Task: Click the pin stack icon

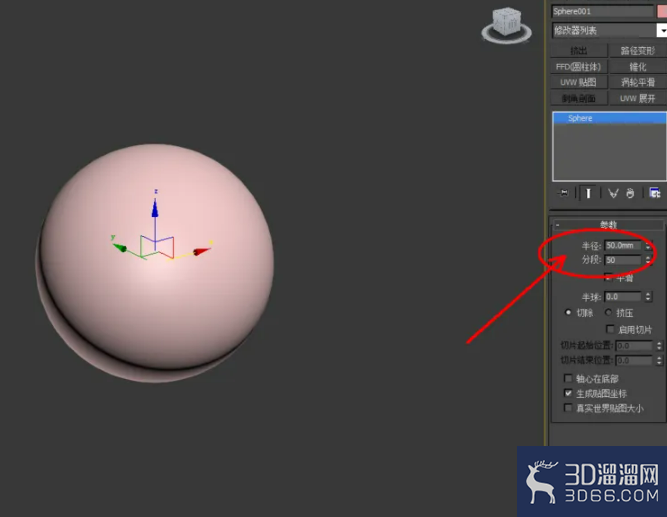Action: point(563,193)
